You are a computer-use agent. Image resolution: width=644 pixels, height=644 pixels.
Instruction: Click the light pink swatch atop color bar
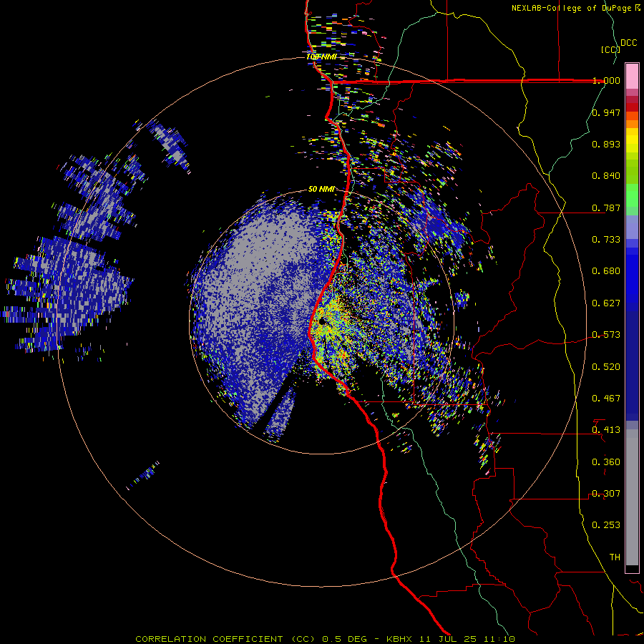(632, 76)
